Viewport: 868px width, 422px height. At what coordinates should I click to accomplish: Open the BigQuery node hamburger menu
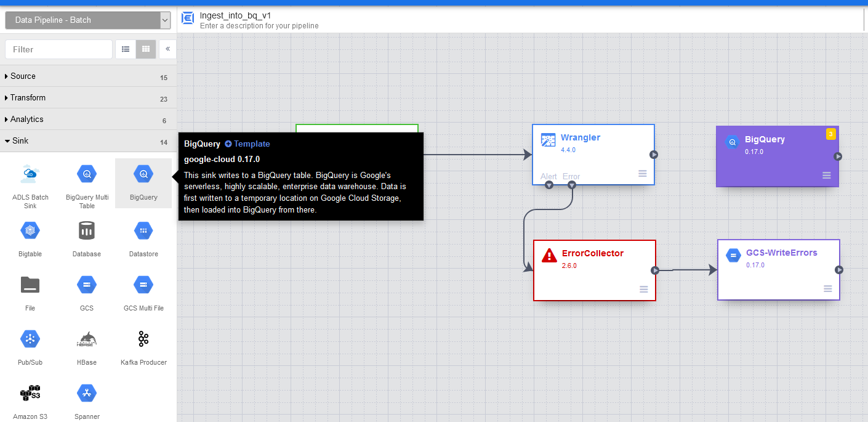pos(827,176)
